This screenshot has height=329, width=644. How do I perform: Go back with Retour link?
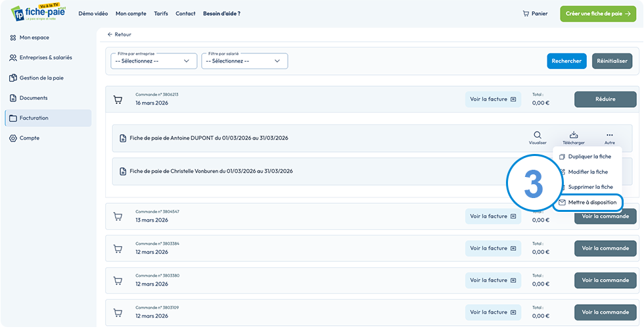click(119, 34)
